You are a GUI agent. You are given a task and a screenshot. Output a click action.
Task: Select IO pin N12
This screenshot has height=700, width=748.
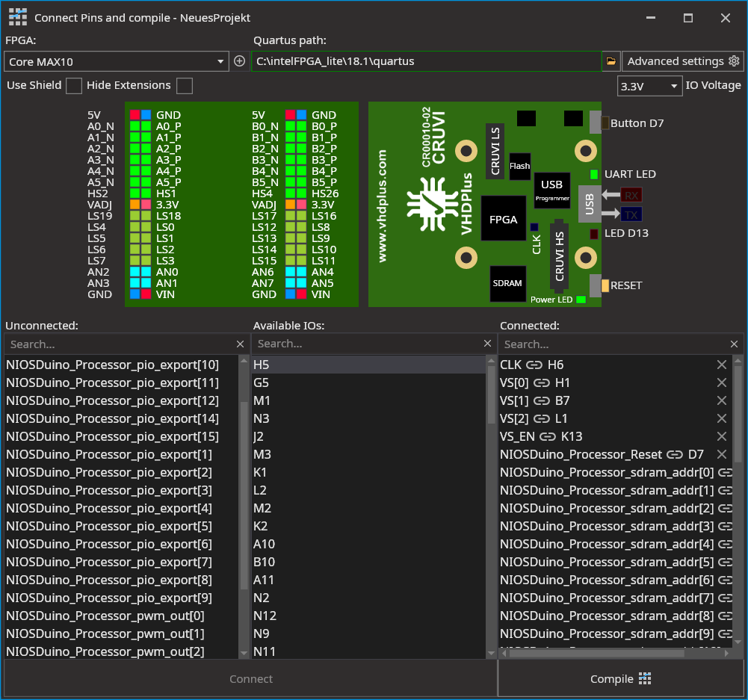(368, 616)
